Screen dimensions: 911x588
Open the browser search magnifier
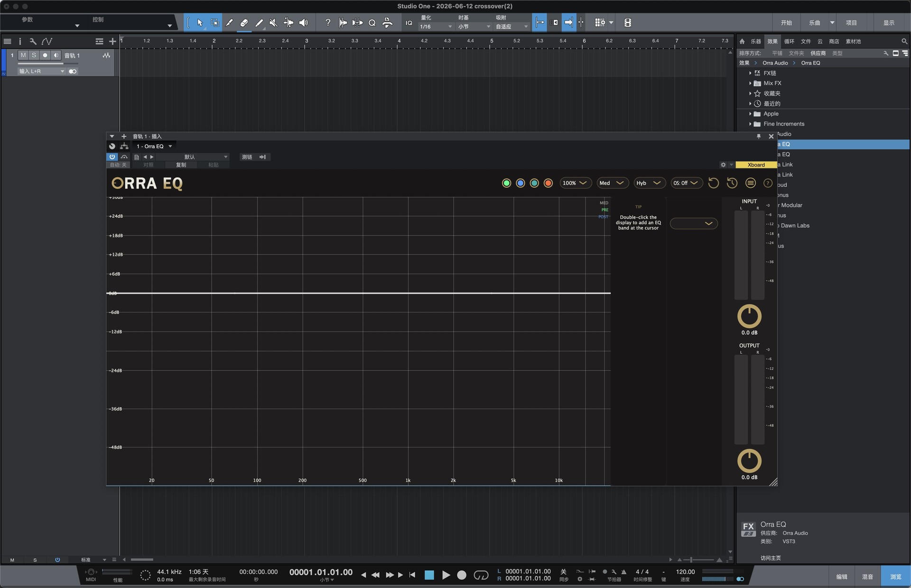point(904,41)
